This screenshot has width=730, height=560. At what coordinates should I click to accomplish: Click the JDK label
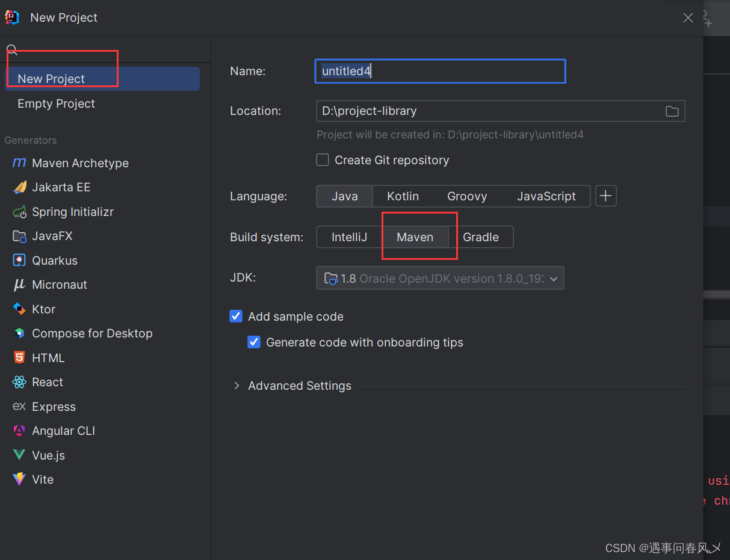pyautogui.click(x=243, y=277)
